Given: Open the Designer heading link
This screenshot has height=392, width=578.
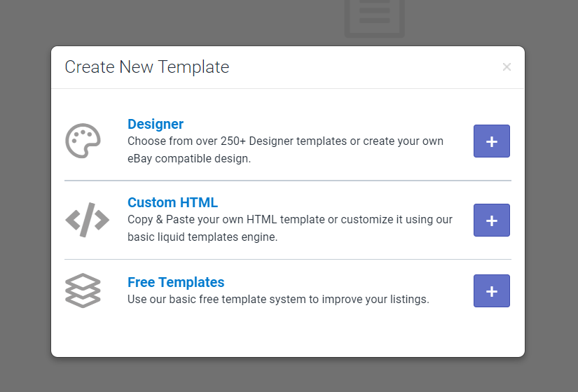Looking at the screenshot, I should 156,124.
